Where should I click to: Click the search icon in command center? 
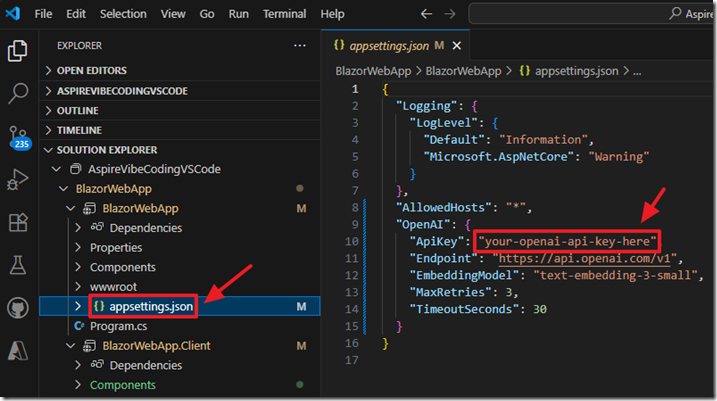point(675,14)
